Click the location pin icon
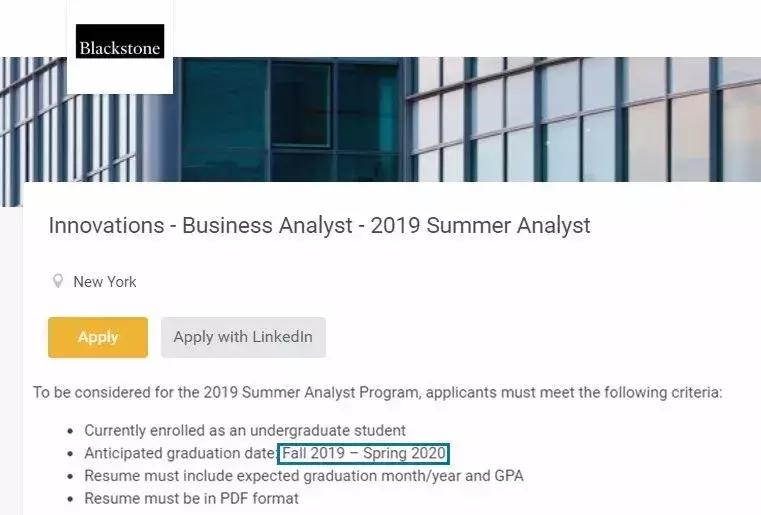 [x=58, y=282]
